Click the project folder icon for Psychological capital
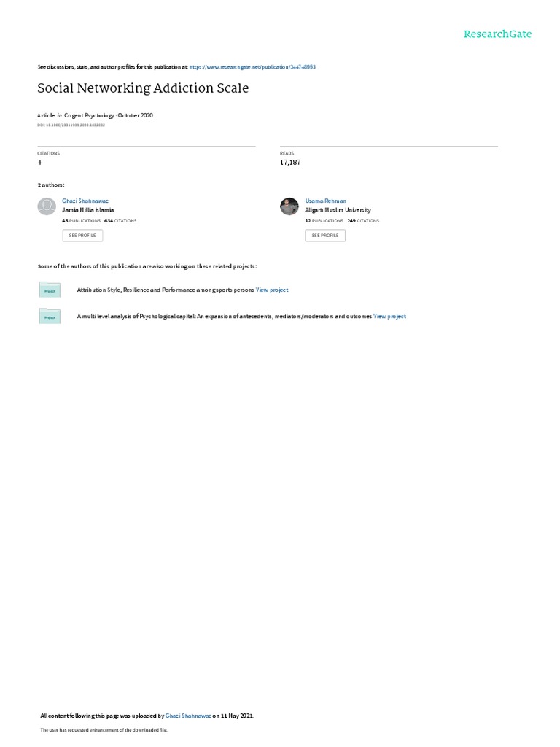 50,316
